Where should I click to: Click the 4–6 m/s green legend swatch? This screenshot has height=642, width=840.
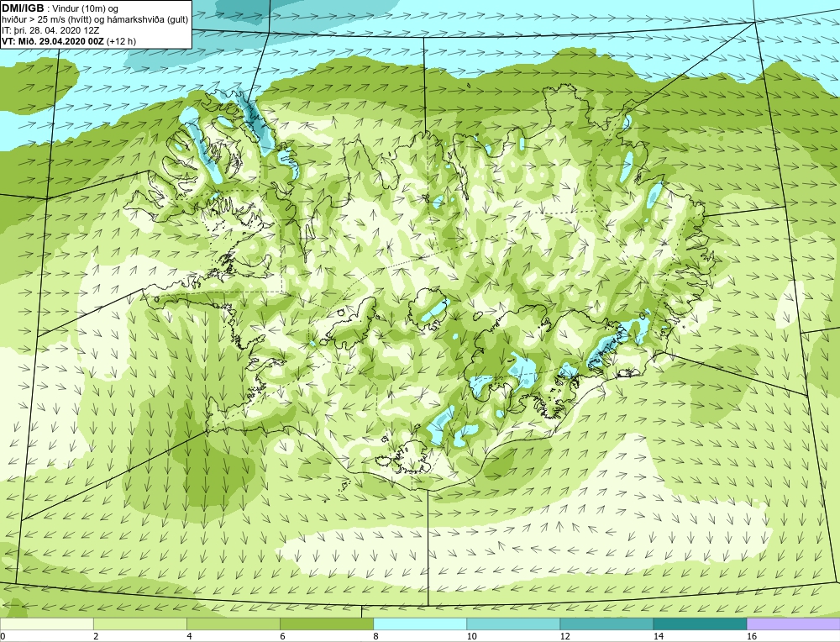point(233,624)
